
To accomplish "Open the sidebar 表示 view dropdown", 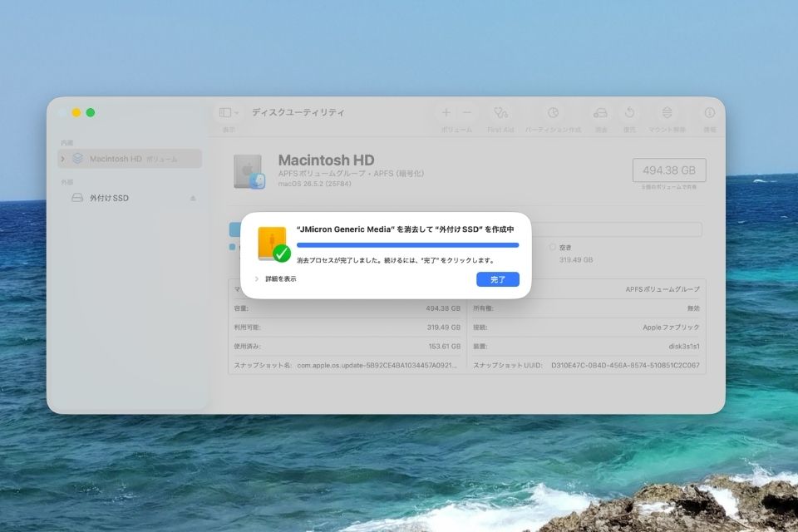I will tap(229, 112).
